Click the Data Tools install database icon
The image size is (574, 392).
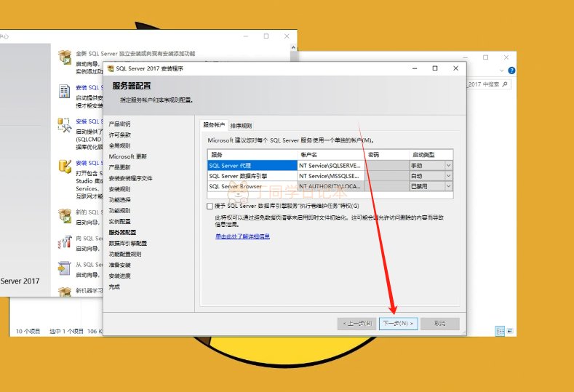65,167
